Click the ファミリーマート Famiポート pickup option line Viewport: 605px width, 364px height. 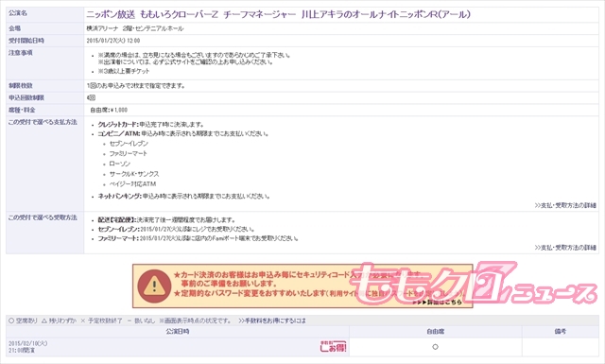198,238
